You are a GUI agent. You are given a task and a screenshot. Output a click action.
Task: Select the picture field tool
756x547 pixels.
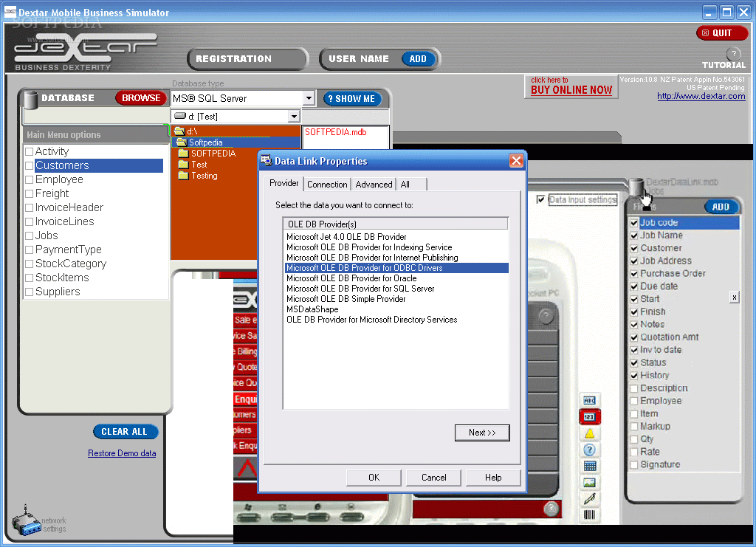click(x=589, y=483)
